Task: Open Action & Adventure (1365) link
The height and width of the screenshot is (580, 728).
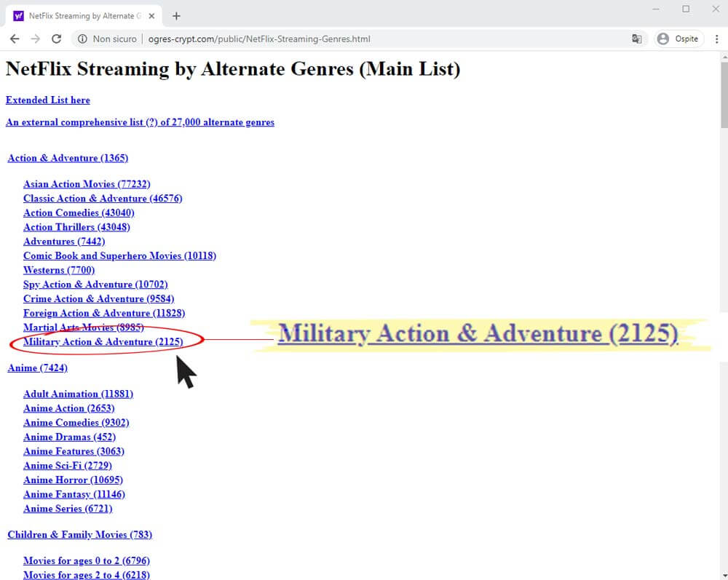Action: click(68, 158)
